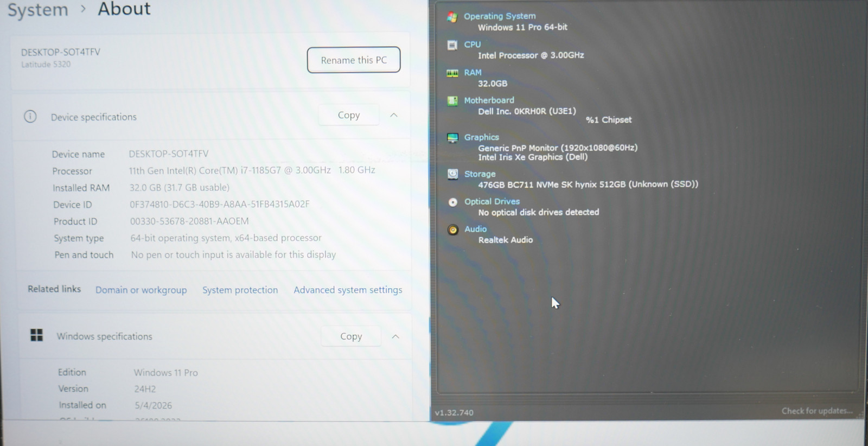Click the %1 Chipset text
The image size is (868, 446).
click(x=609, y=120)
